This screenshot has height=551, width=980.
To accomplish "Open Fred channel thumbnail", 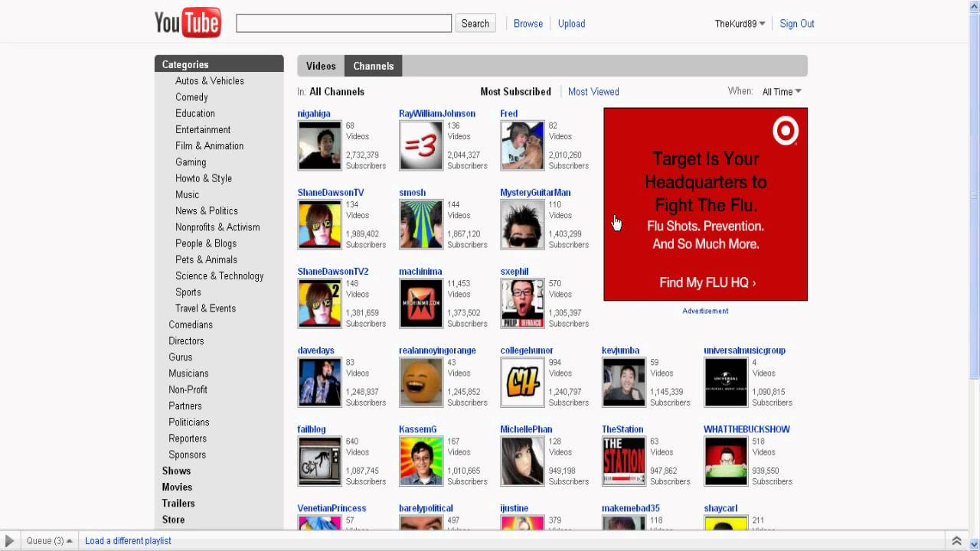I will click(x=522, y=145).
